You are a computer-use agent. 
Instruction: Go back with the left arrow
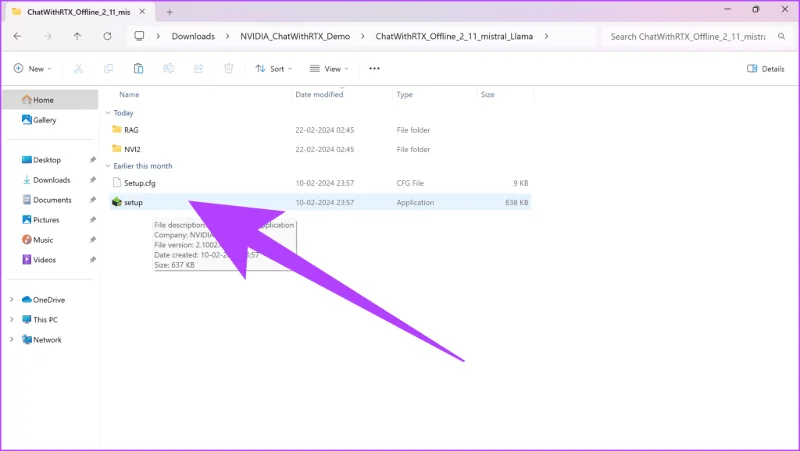pos(17,36)
